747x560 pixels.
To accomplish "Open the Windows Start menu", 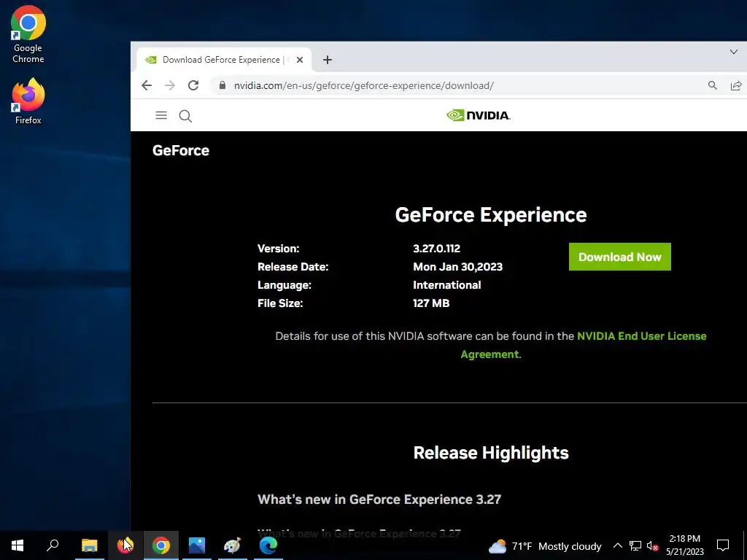I will [x=18, y=545].
